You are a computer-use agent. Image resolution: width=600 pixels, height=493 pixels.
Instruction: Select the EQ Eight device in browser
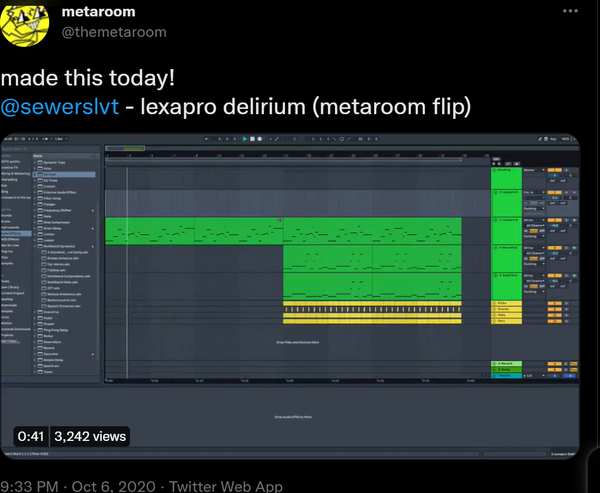[x=64, y=174]
